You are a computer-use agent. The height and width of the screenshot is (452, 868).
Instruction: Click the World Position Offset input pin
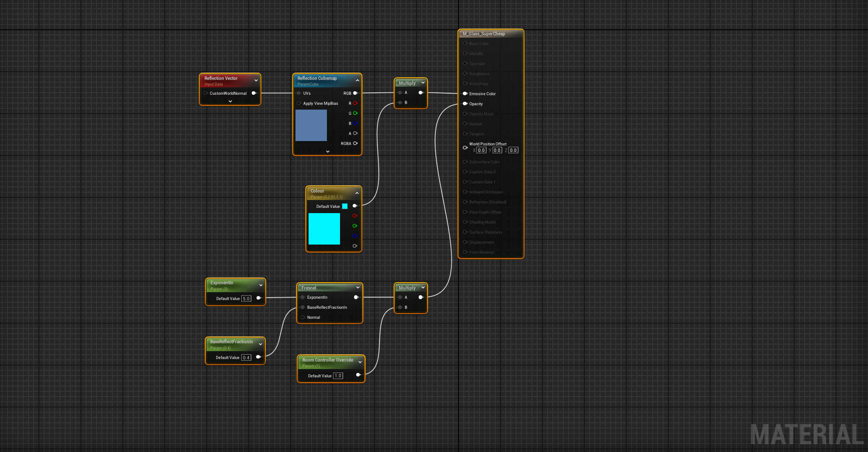pyautogui.click(x=465, y=148)
